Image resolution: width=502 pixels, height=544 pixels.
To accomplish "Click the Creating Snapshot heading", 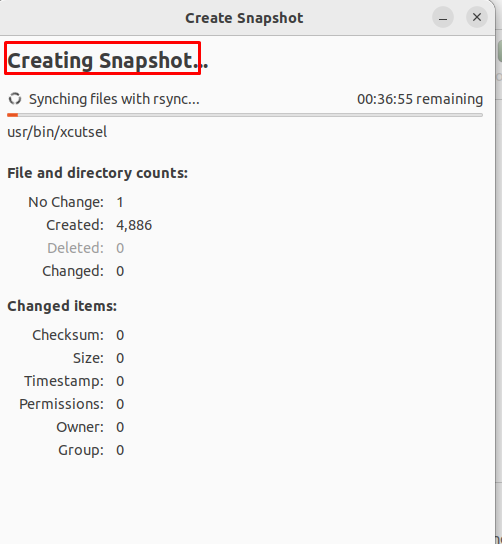I will (x=108, y=61).
